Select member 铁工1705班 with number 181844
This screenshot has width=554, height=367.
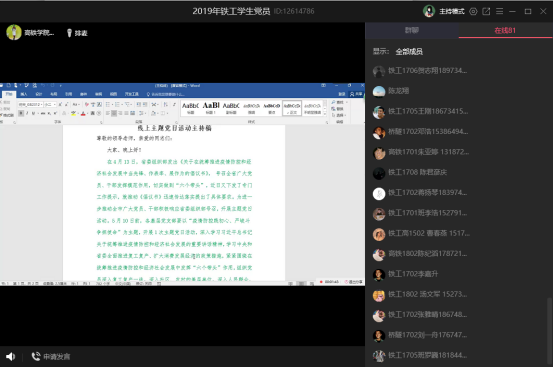(x=459, y=355)
